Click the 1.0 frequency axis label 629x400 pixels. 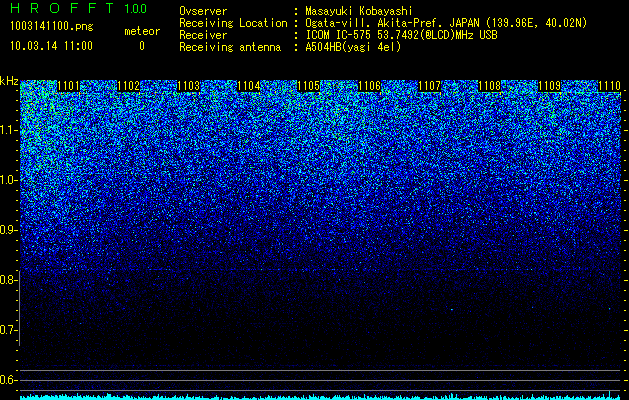(9, 180)
